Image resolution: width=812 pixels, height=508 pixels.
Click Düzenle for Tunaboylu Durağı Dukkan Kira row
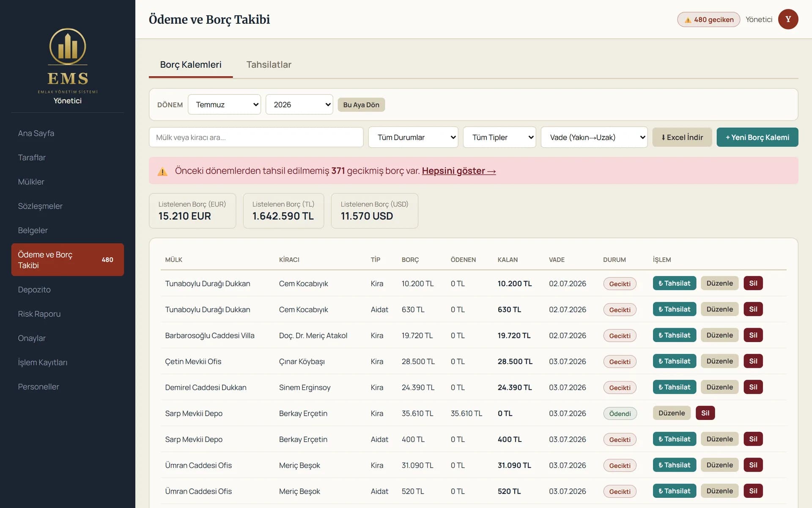pos(719,283)
